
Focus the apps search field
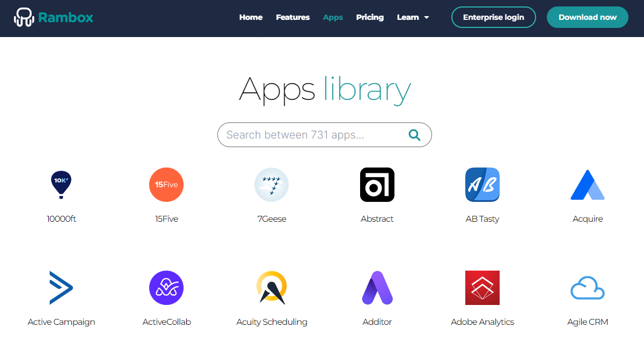tap(324, 135)
